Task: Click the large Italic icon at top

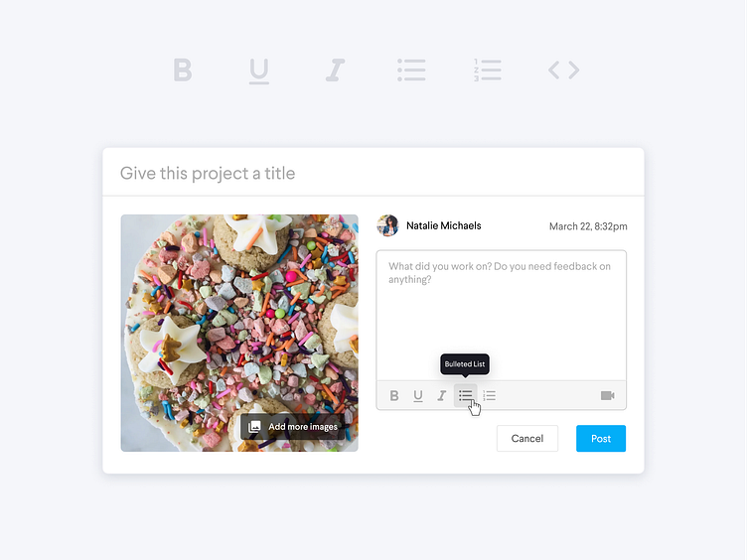Action: pyautogui.click(x=335, y=70)
